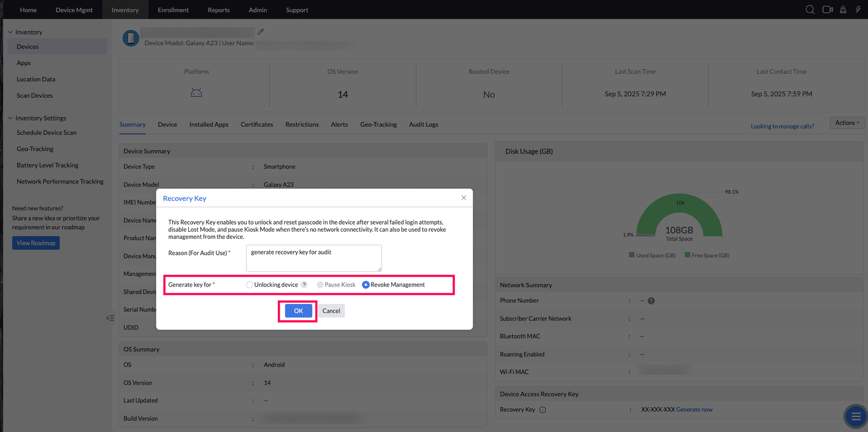Click the Reason For Audit Use text field
The width and height of the screenshot is (868, 432).
click(x=314, y=258)
